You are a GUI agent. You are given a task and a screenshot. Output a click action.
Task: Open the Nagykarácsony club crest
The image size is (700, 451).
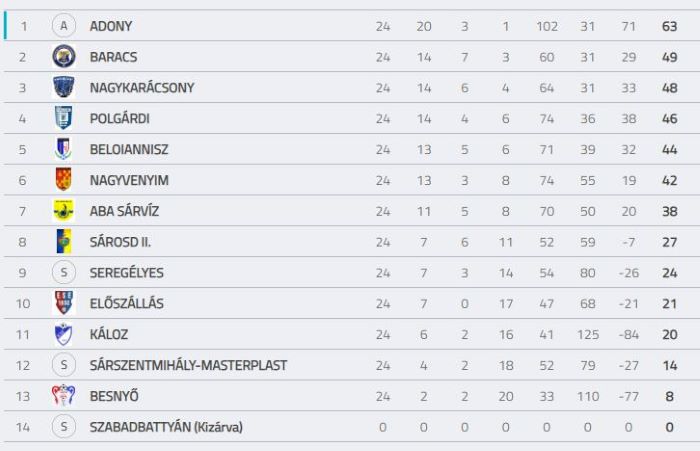tap(64, 88)
